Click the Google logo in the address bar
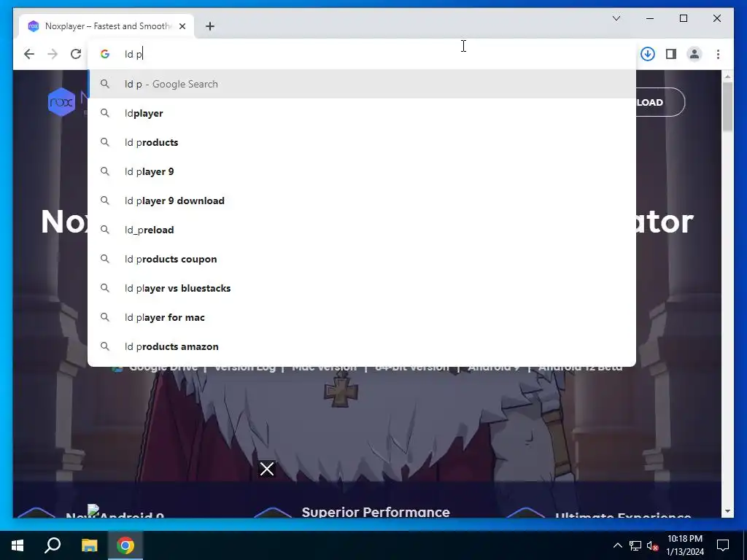The width and height of the screenshot is (747, 560). click(105, 54)
